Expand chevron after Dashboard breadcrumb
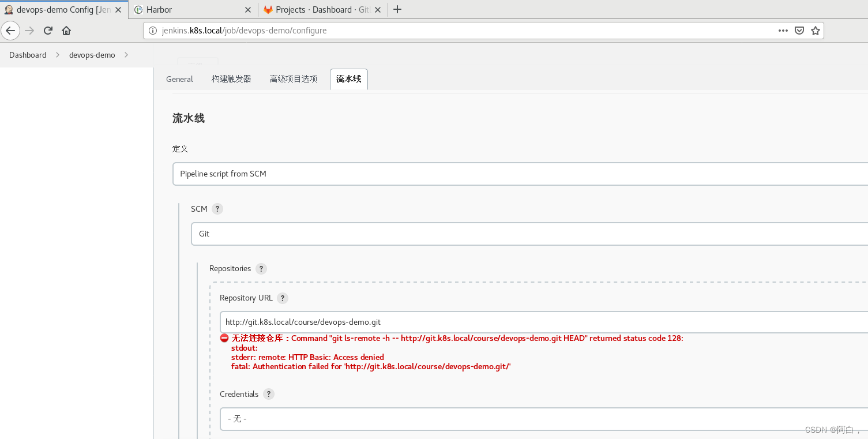This screenshot has width=868, height=439. coord(58,55)
